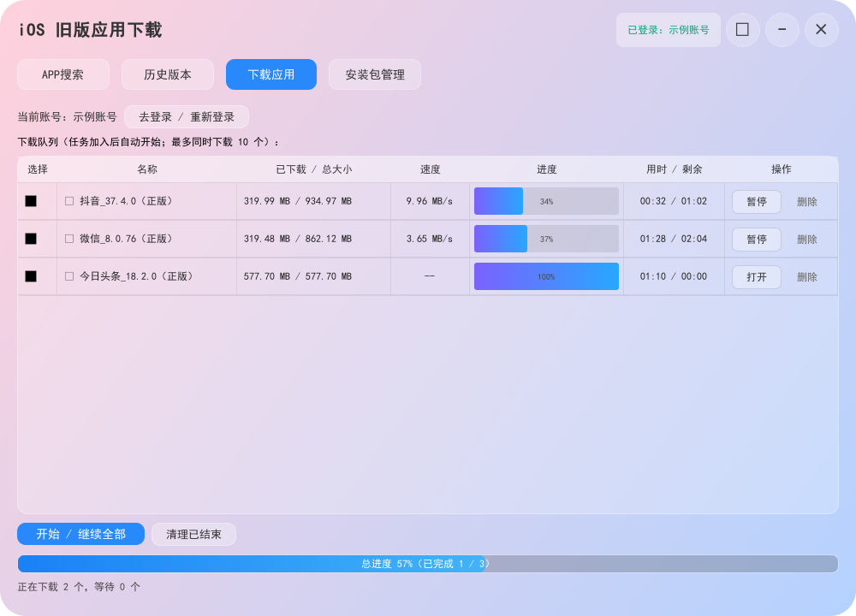Check the small checkbox beside 微信_8.0.76
The image size is (856, 616).
69,239
